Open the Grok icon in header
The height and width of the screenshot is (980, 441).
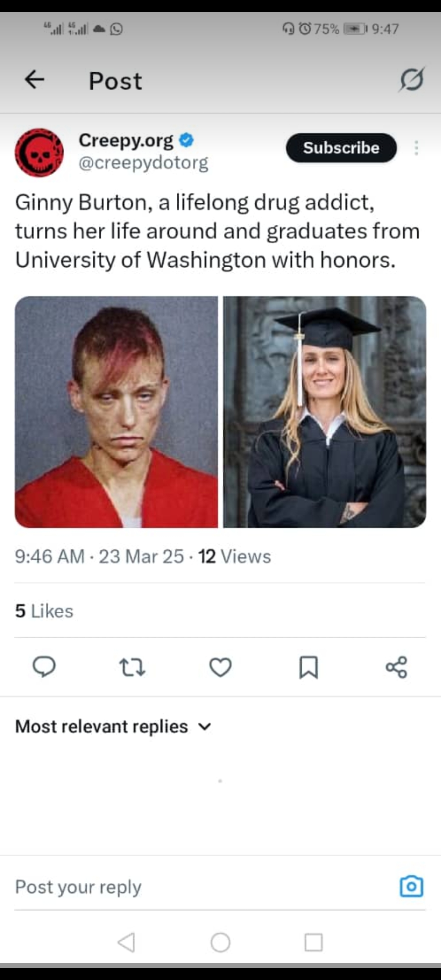point(412,80)
